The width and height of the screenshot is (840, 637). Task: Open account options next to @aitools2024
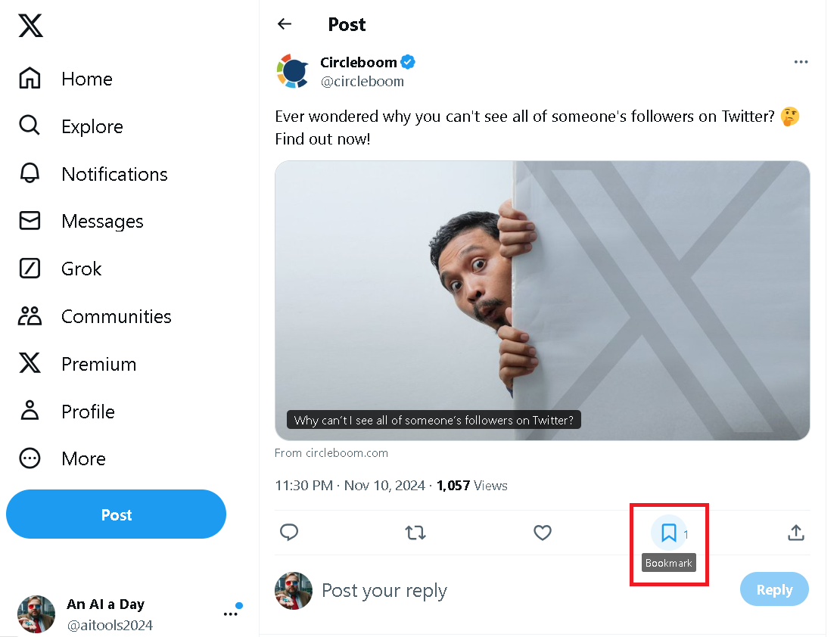pyautogui.click(x=230, y=614)
